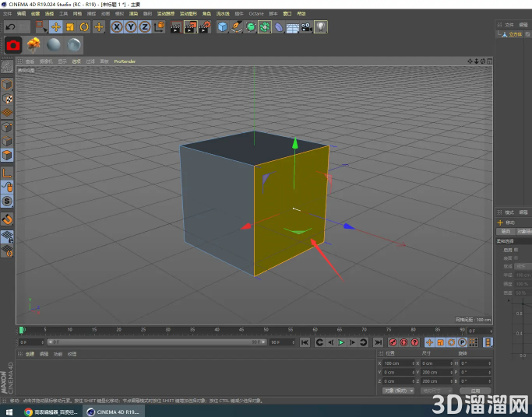
Task: Select the Live Selection tool
Action: coord(41,26)
